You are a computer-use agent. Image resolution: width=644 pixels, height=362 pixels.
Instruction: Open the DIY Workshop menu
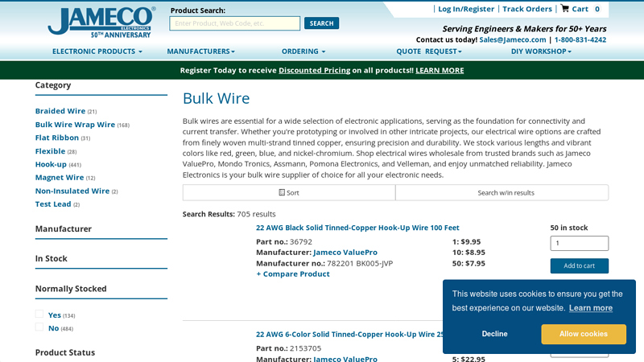[x=541, y=51]
